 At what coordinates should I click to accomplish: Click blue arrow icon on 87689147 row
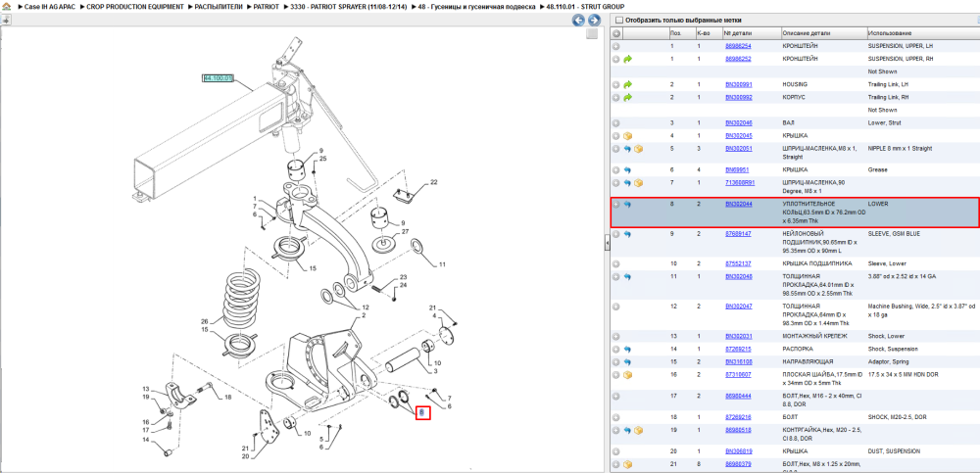[x=628, y=234]
